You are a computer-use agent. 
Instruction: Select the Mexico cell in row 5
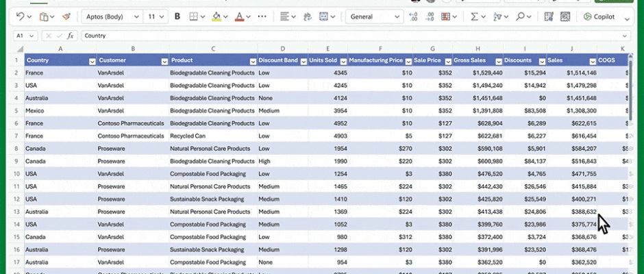(60, 110)
